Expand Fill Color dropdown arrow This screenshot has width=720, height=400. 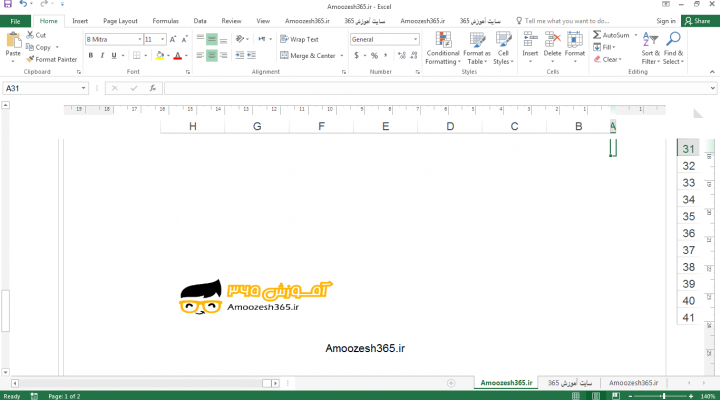click(x=168, y=56)
